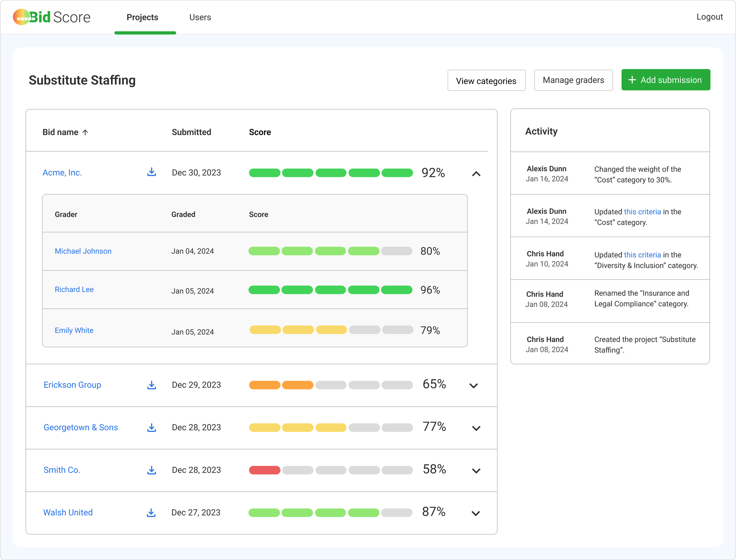This screenshot has height=560, width=736.
Task: Expand the Georgetown & Sons row
Action: [x=476, y=428]
